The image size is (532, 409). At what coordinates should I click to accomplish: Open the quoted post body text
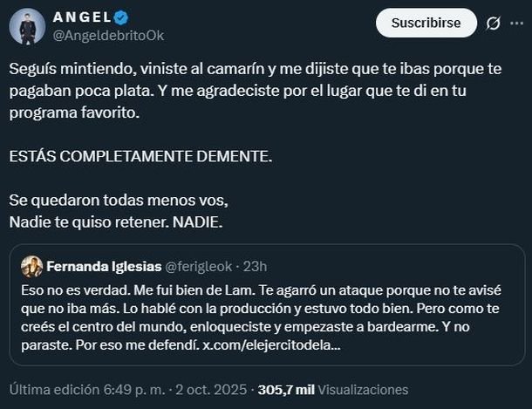262,305
